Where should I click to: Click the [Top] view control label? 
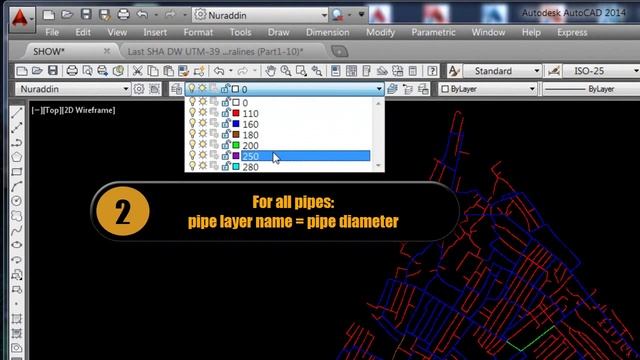(x=51, y=110)
